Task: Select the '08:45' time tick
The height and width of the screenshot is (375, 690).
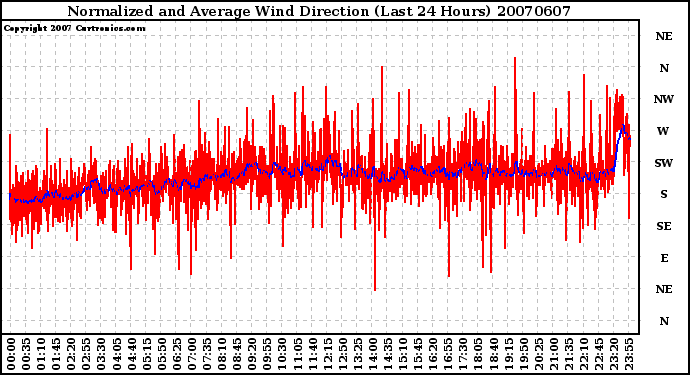Action: [237, 354]
